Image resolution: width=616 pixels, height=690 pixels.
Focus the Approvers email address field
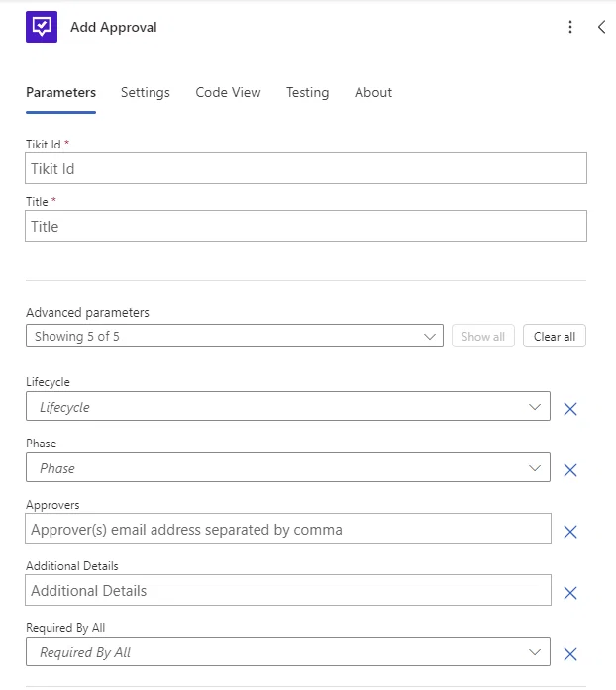[x=288, y=529]
